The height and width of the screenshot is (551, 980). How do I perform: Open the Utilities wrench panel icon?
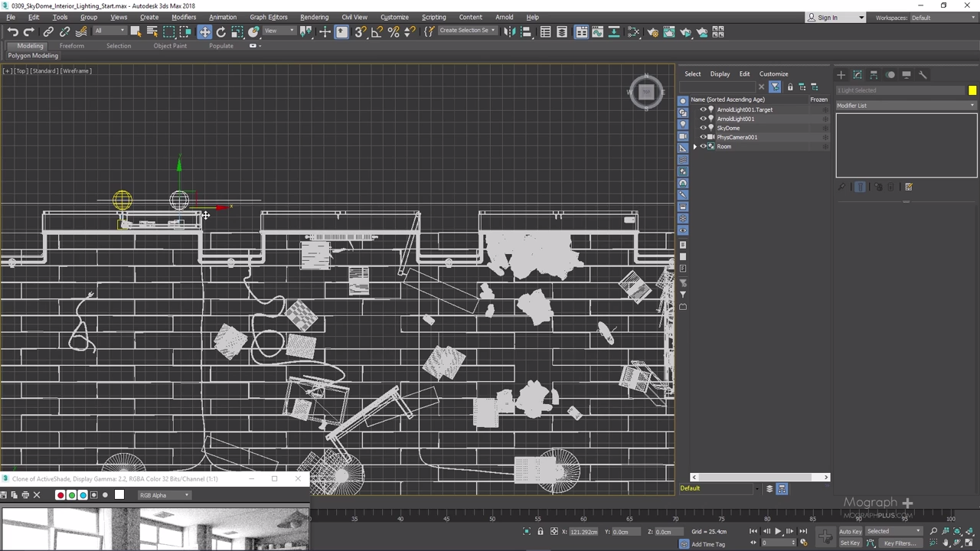pyautogui.click(x=923, y=74)
